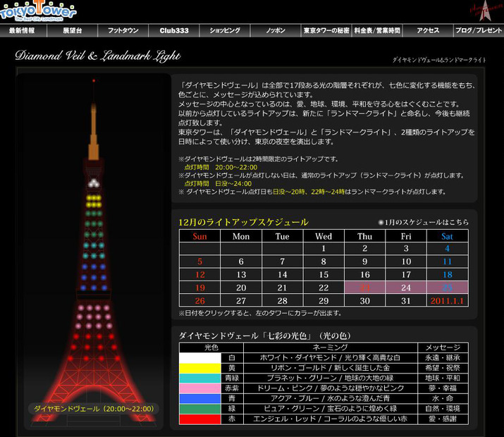Open the 最新情報 menu item
The height and width of the screenshot is (437, 504).
coord(23,30)
